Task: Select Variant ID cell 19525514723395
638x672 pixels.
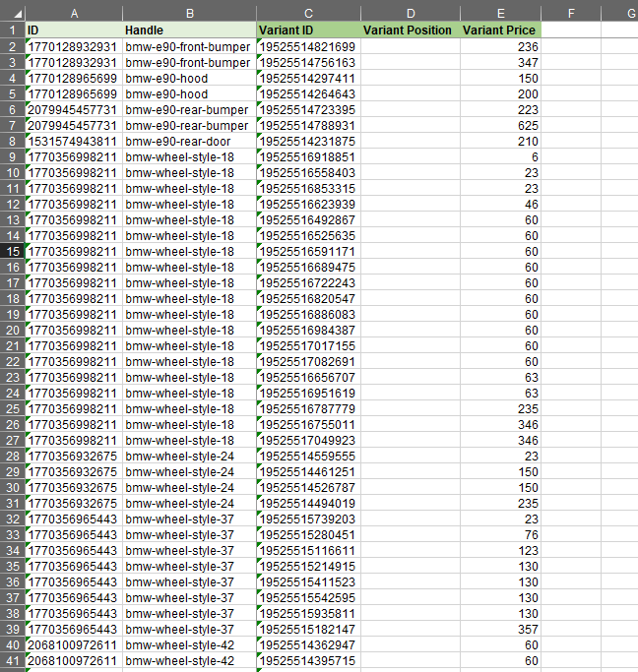Action: [x=309, y=110]
